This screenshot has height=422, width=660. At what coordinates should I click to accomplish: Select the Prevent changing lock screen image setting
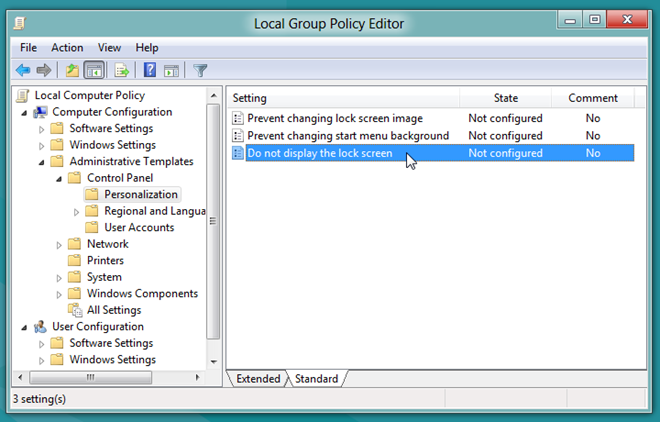(334, 118)
